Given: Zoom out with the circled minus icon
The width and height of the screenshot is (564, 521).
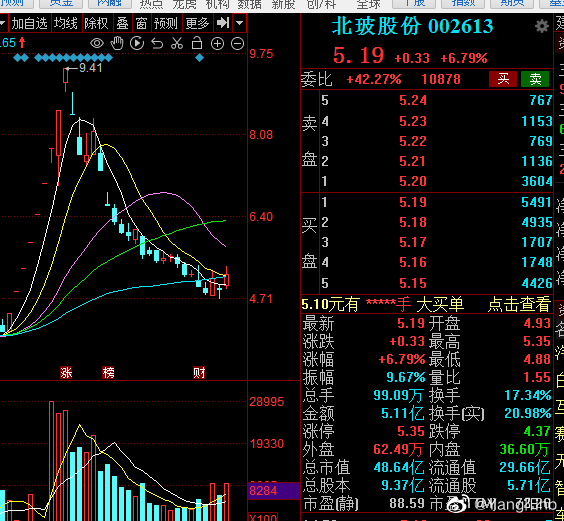Looking at the screenshot, I should coord(237,44).
